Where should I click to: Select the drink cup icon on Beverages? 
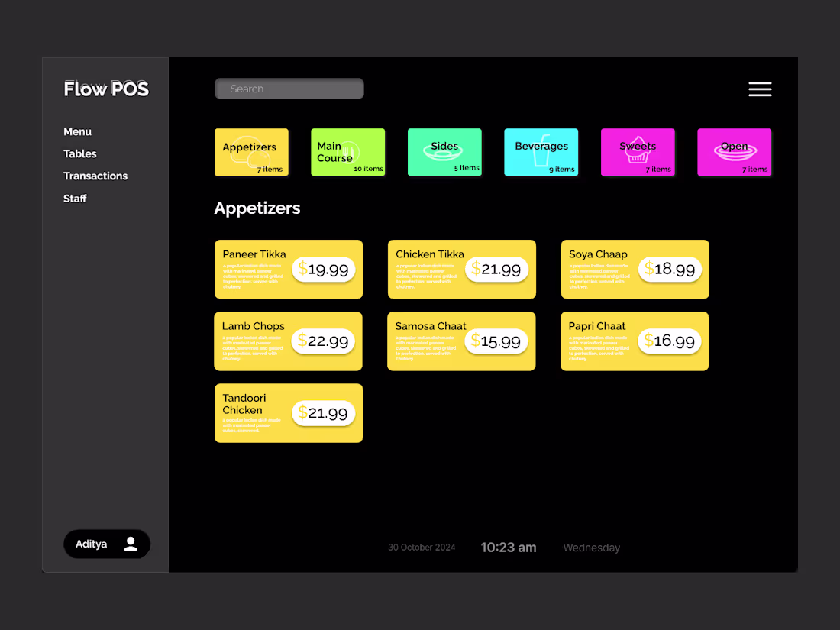541,153
